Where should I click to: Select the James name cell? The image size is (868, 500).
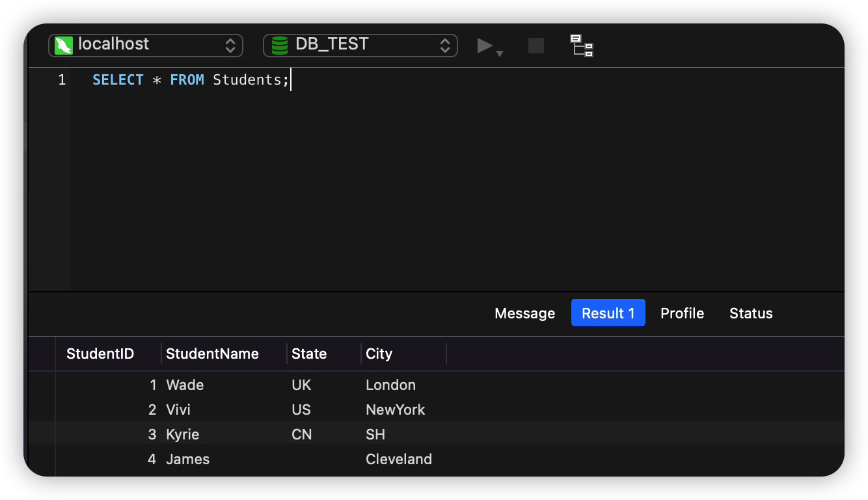point(224,459)
